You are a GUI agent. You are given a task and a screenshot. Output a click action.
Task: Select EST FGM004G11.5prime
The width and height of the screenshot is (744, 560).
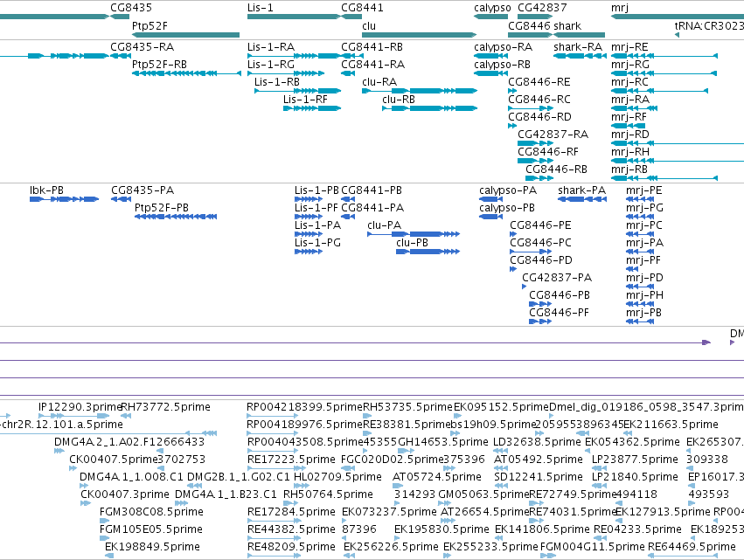(593, 546)
